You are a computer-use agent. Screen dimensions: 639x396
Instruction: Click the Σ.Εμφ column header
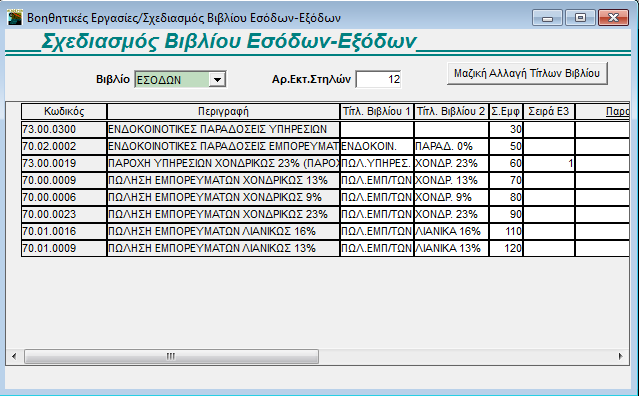tap(506, 111)
